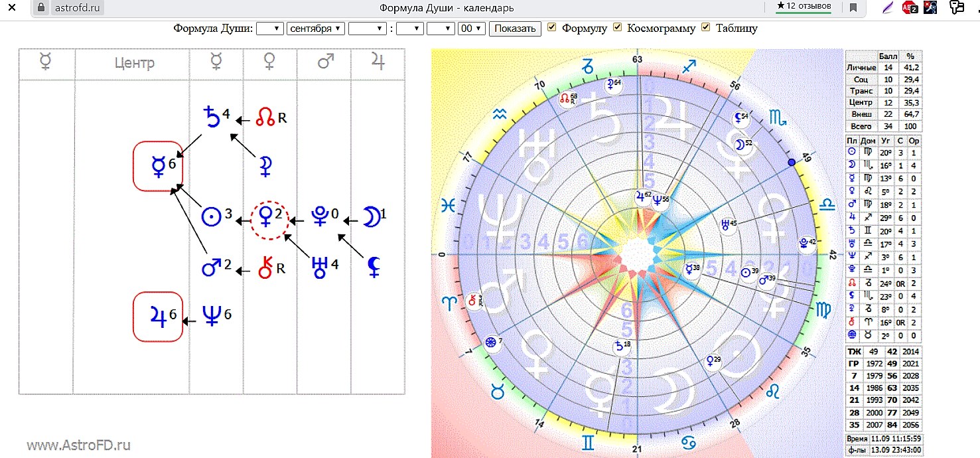The width and height of the screenshot is (980, 458).
Task: Click the Центр column header
Action: [x=135, y=64]
